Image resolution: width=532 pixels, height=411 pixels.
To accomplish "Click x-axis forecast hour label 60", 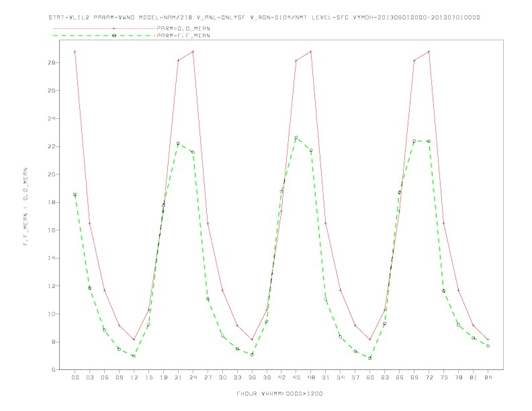I will 370,377.
